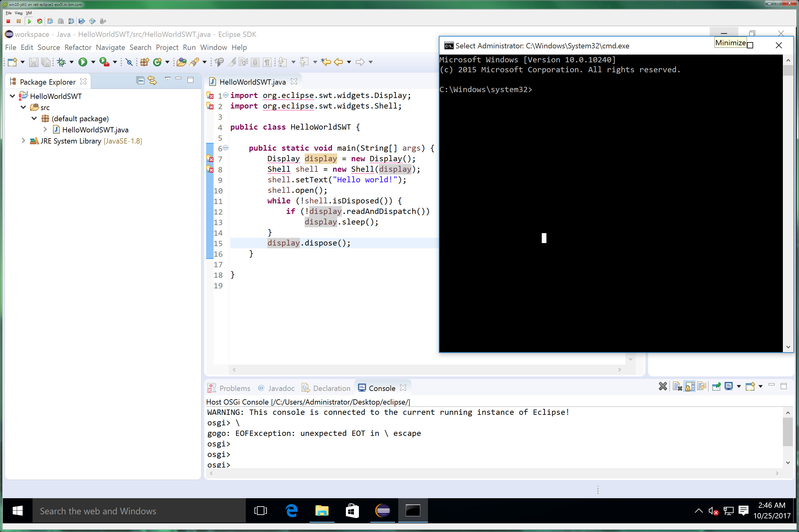
Task: Toggle Show Whitespace Characters icon
Action: [x=267, y=62]
